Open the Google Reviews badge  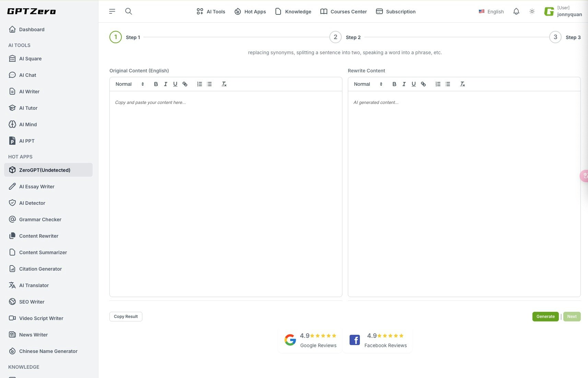pos(310,340)
